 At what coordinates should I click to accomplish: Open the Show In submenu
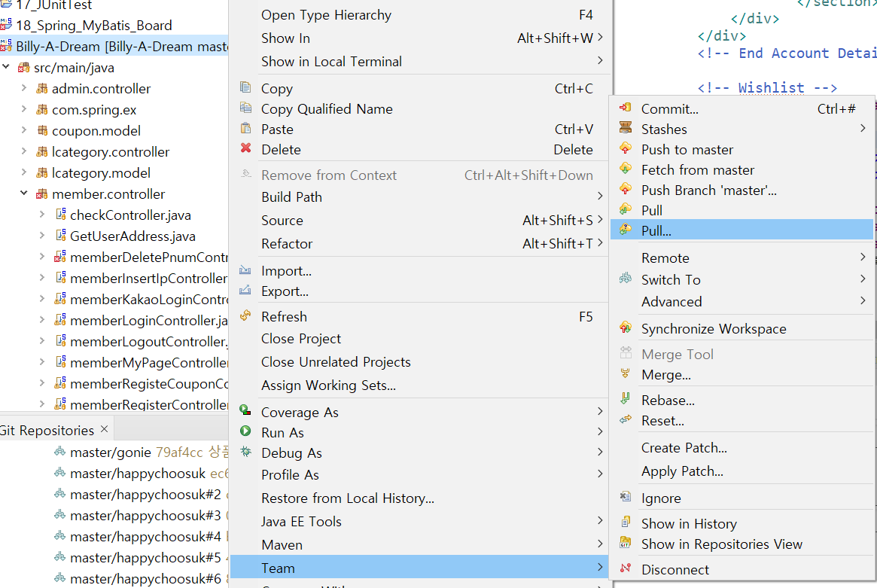tap(419, 38)
